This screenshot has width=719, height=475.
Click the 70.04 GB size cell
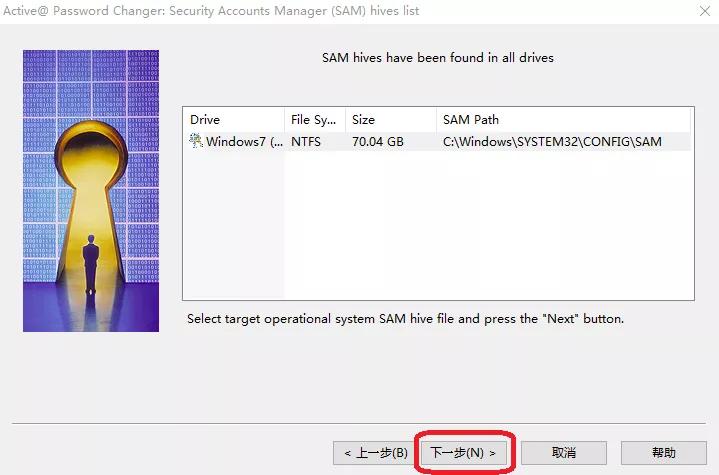click(378, 142)
